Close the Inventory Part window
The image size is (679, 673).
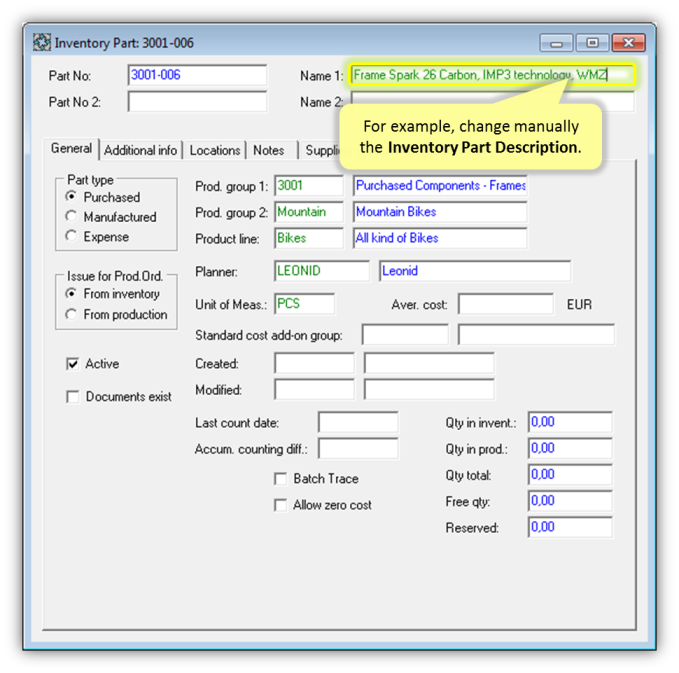pos(628,43)
